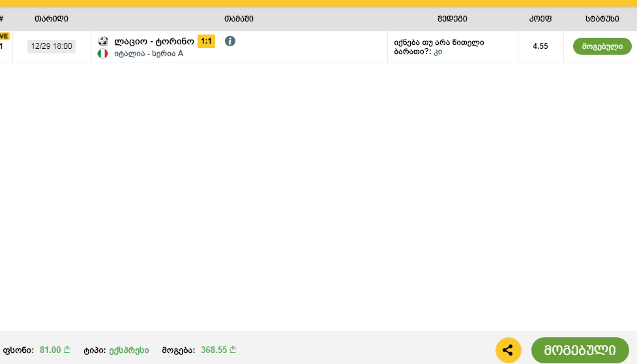Viewport: 637px width, 364px height.
Task: Click the ლაციო - ტორინო match title
Action: [154, 42]
